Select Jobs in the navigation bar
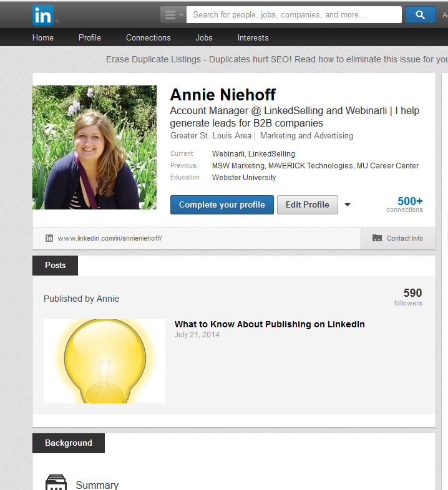The height and width of the screenshot is (490, 448). pos(204,37)
